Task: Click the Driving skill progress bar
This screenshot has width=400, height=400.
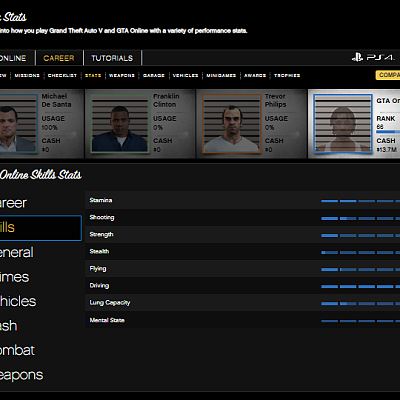Action: click(x=361, y=286)
